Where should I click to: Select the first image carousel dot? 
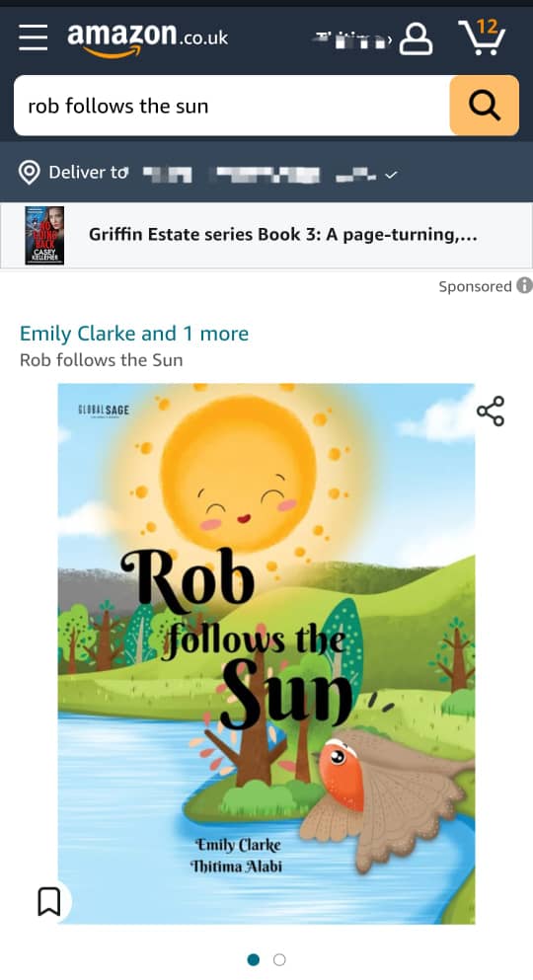tap(253, 959)
